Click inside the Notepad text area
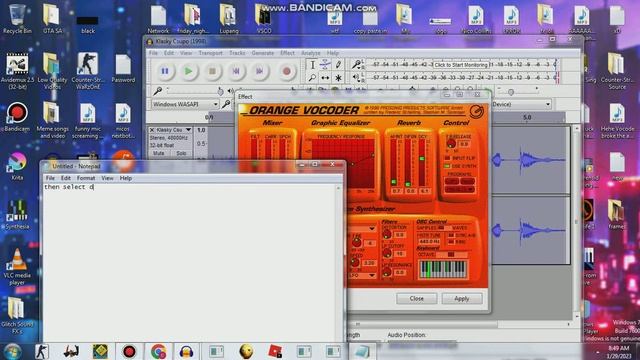This screenshot has width=640, height=360. pos(190,263)
